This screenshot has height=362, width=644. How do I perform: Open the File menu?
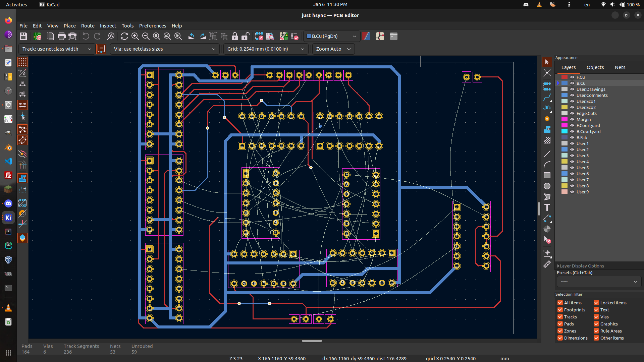click(x=23, y=26)
